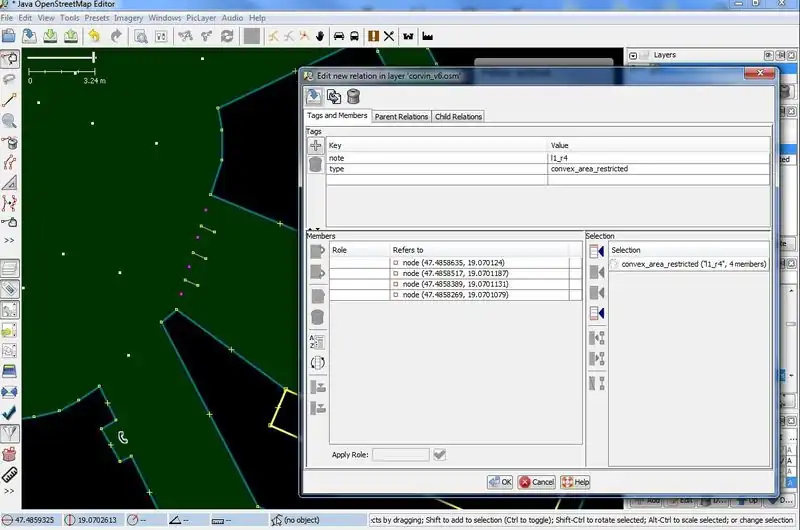Switch to the Child Relations tab
The height and width of the screenshot is (530, 800).
pos(458,116)
